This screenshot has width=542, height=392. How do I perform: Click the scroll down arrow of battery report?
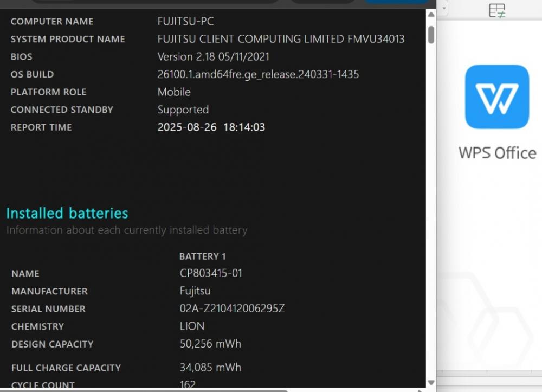[431, 383]
